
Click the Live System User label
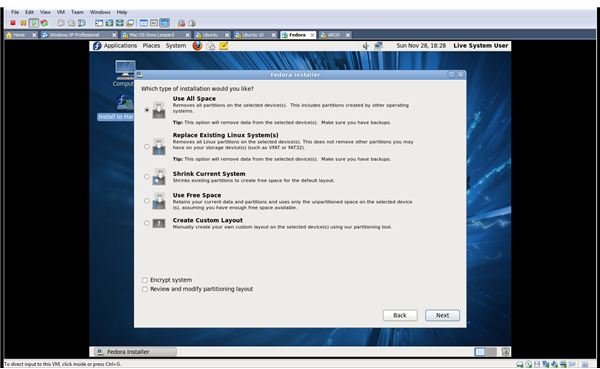pos(481,46)
